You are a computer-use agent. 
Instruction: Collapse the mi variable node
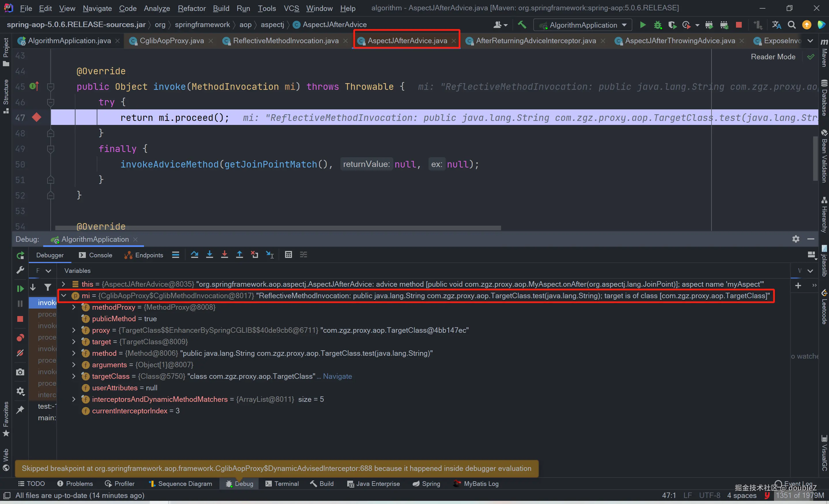[64, 296]
